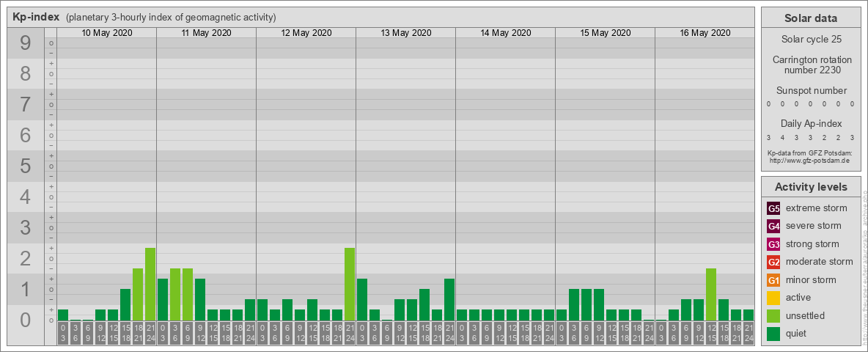The height and width of the screenshot is (352, 868).
Task: Open the gfz-potsdam.de link
Action: 809,161
